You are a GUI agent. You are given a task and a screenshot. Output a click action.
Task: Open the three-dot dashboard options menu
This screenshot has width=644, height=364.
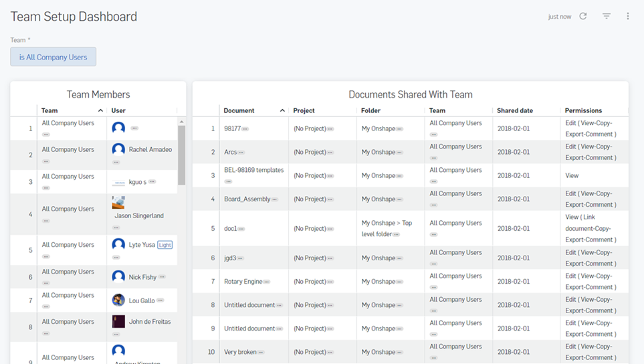click(x=628, y=16)
